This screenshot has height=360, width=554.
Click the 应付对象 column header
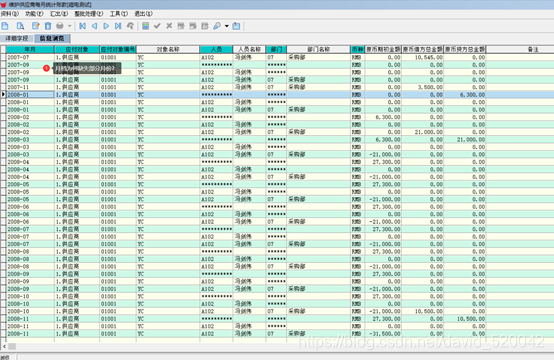77,49
